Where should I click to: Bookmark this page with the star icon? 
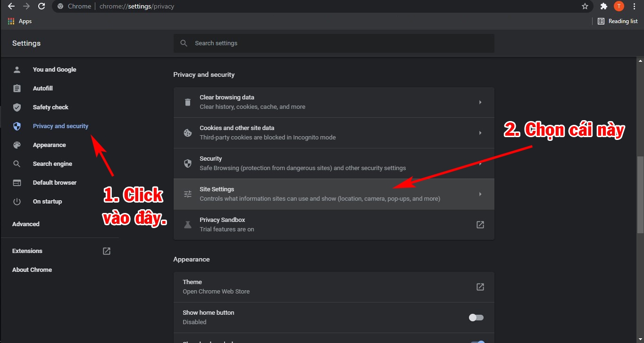tap(585, 7)
